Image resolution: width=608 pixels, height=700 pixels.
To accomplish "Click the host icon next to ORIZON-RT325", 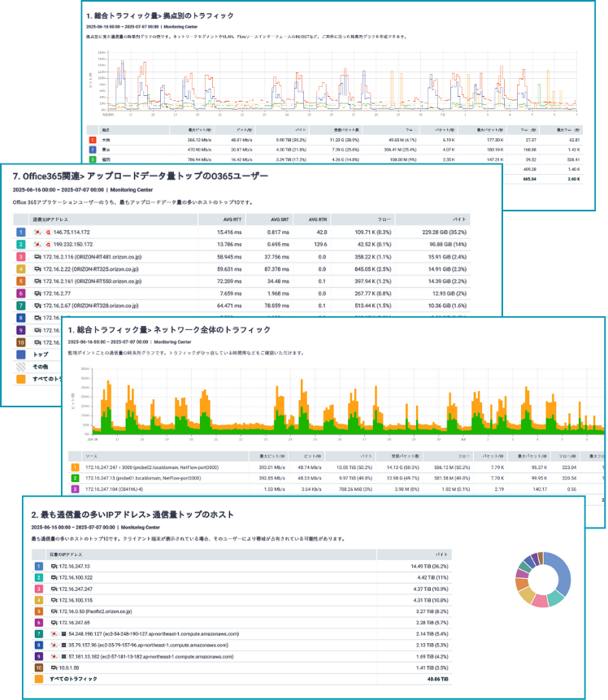I will click(37, 269).
